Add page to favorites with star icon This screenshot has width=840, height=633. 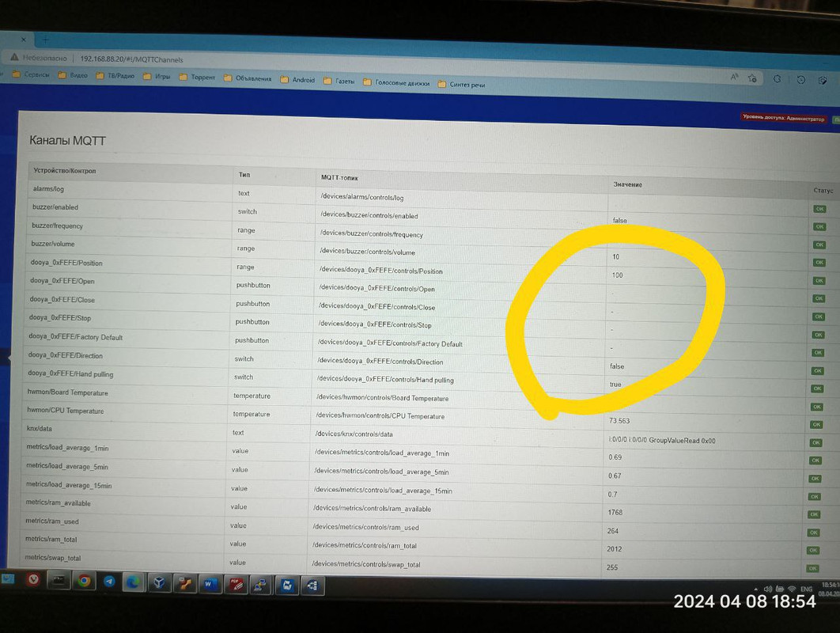pos(753,78)
